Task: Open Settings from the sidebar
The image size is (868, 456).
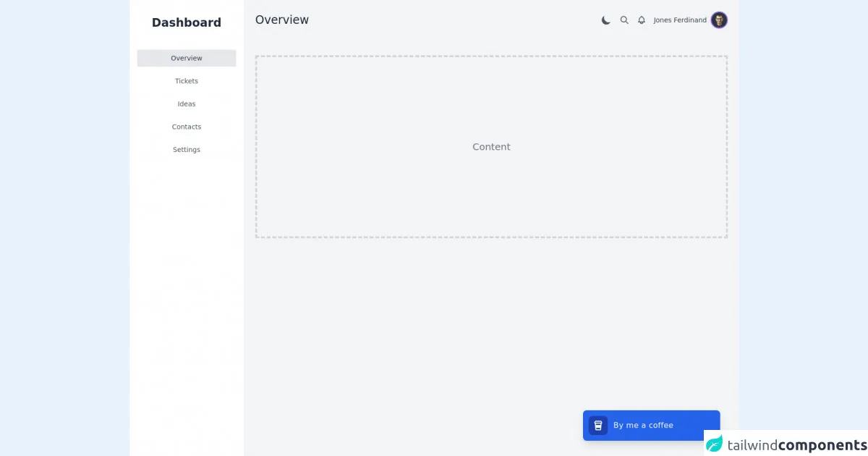Action: point(187,150)
